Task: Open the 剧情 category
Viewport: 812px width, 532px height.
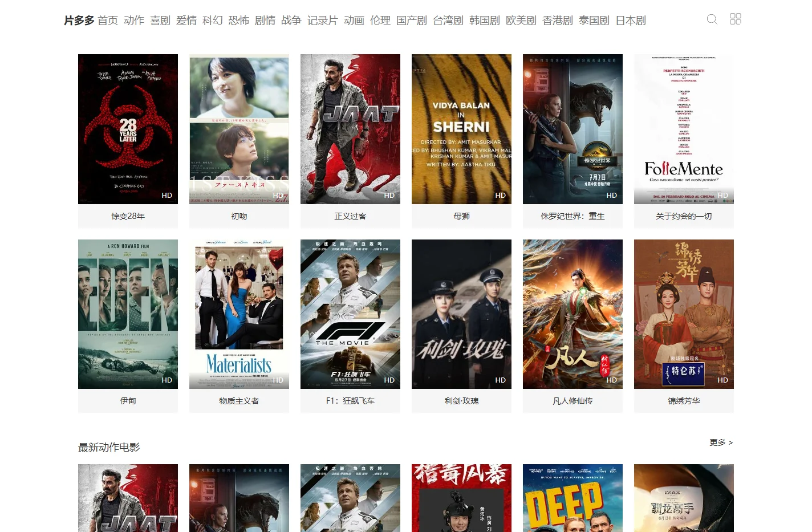Action: [265, 21]
